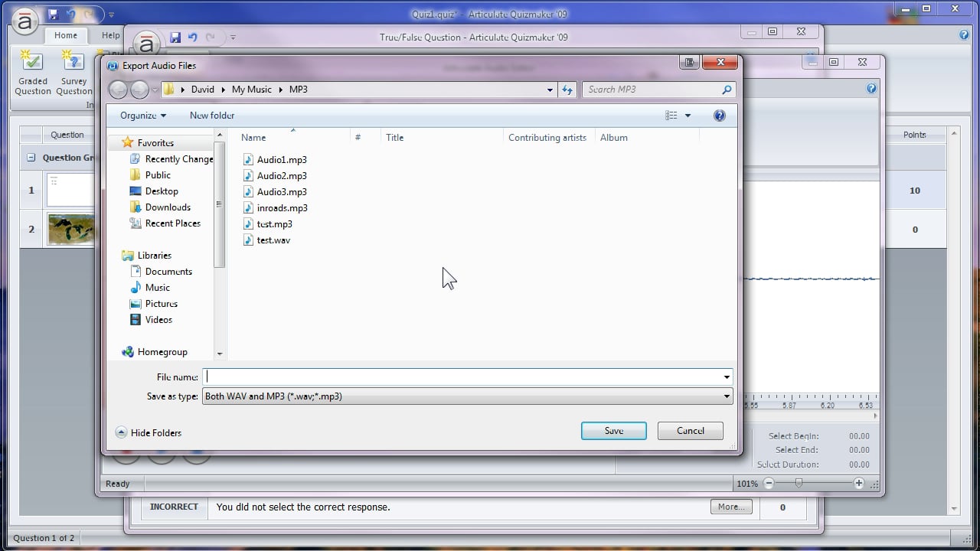Select Audio1.mp3 file

point(274,160)
